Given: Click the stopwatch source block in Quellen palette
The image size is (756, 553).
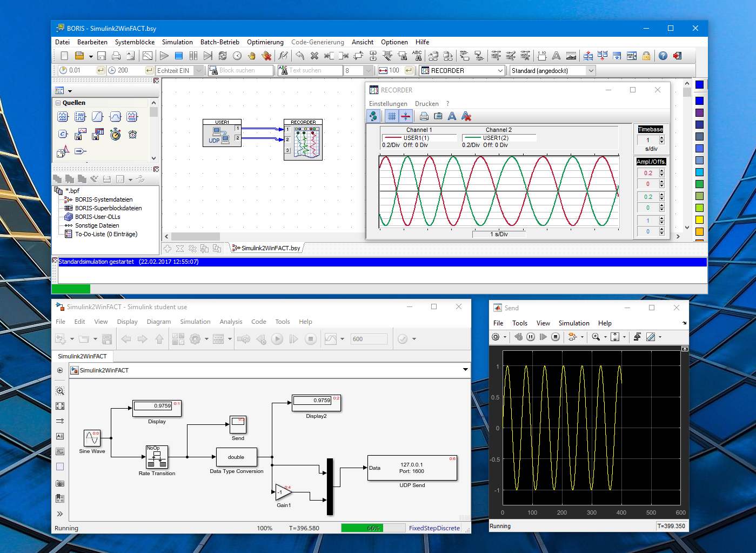Looking at the screenshot, I should pyautogui.click(x=116, y=135).
